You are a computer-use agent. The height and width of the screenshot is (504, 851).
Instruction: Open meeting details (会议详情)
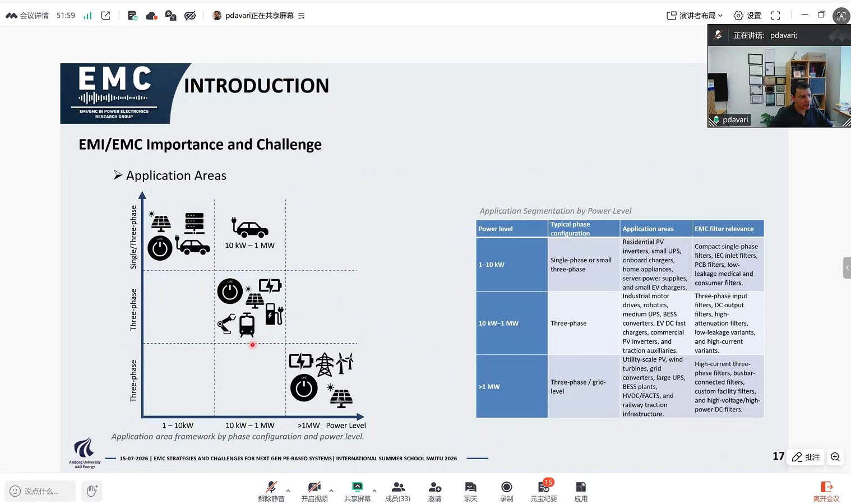point(27,16)
